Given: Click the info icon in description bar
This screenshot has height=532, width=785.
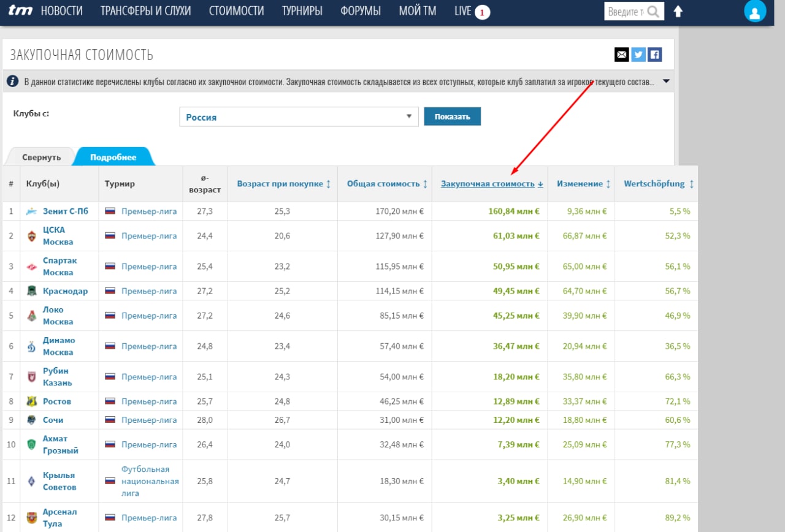Looking at the screenshot, I should (x=13, y=81).
